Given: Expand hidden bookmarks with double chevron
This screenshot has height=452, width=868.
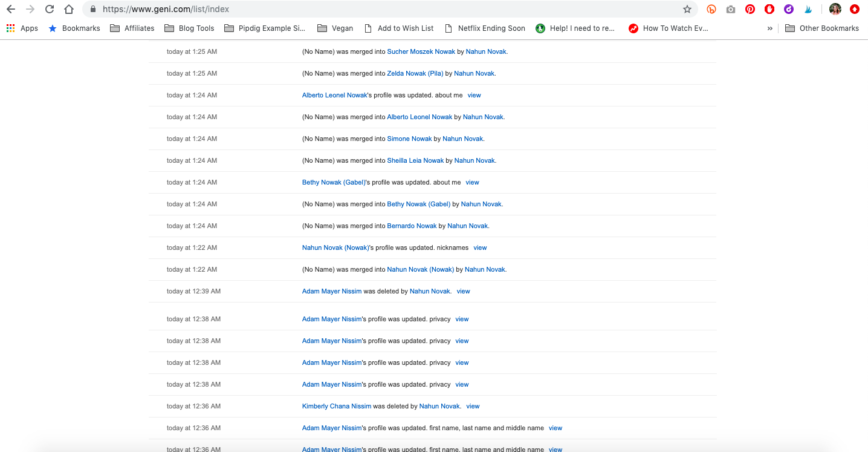Looking at the screenshot, I should (x=769, y=28).
